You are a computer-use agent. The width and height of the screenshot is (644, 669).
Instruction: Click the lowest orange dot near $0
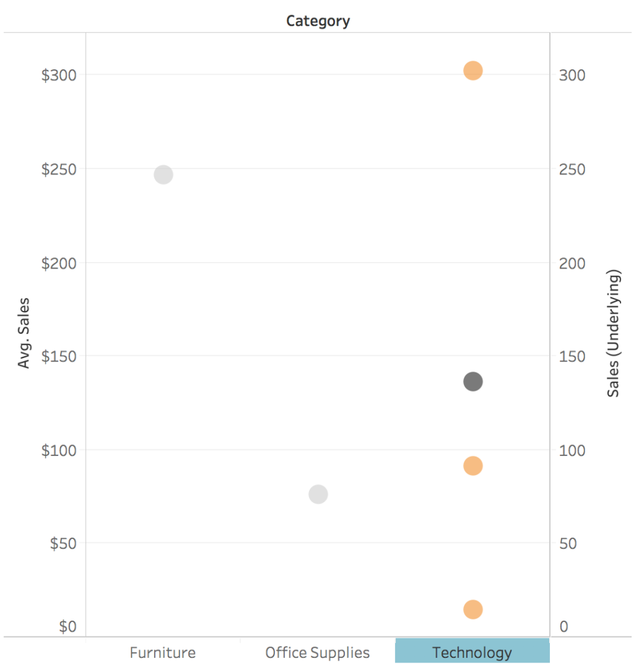[473, 610]
